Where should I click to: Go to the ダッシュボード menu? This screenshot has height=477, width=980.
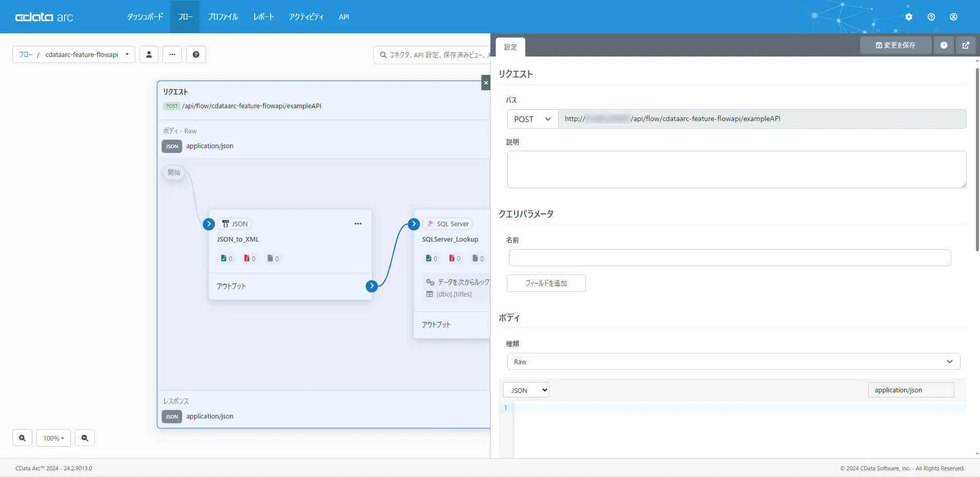click(145, 17)
